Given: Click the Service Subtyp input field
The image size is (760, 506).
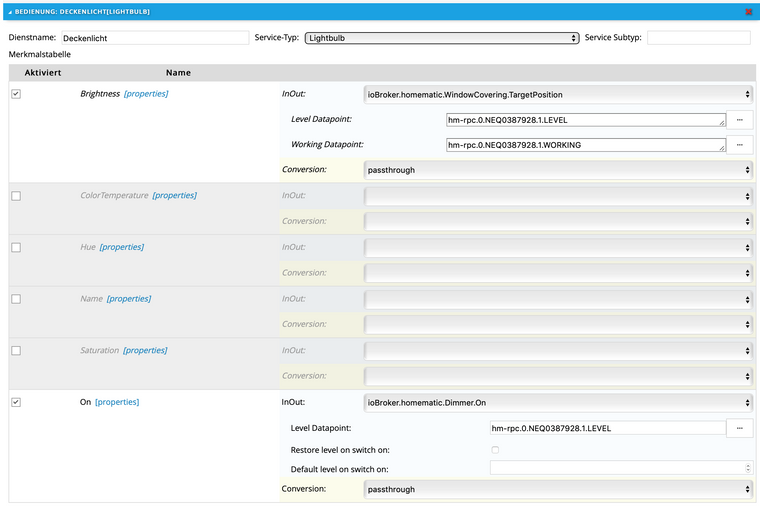Looking at the screenshot, I should 698,38.
